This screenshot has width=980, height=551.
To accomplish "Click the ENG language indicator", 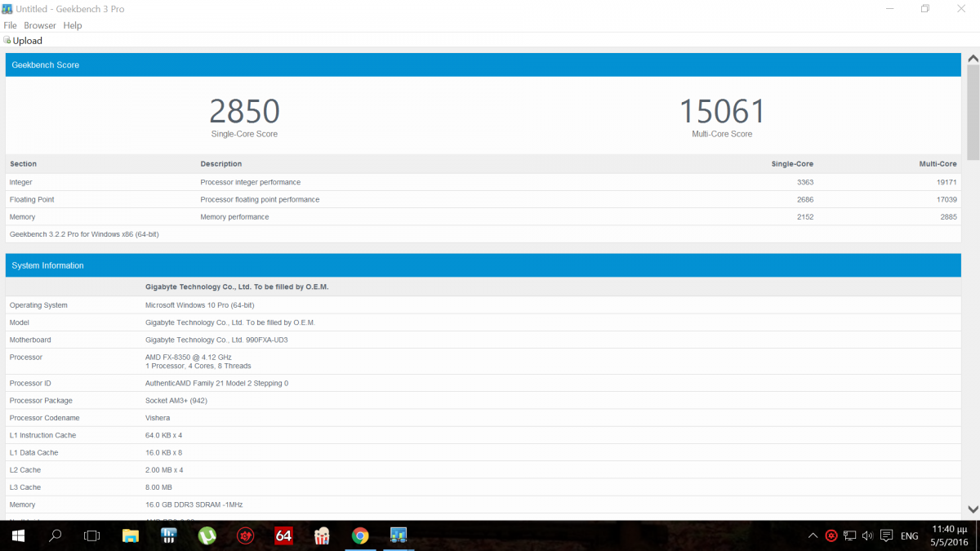I will point(909,536).
